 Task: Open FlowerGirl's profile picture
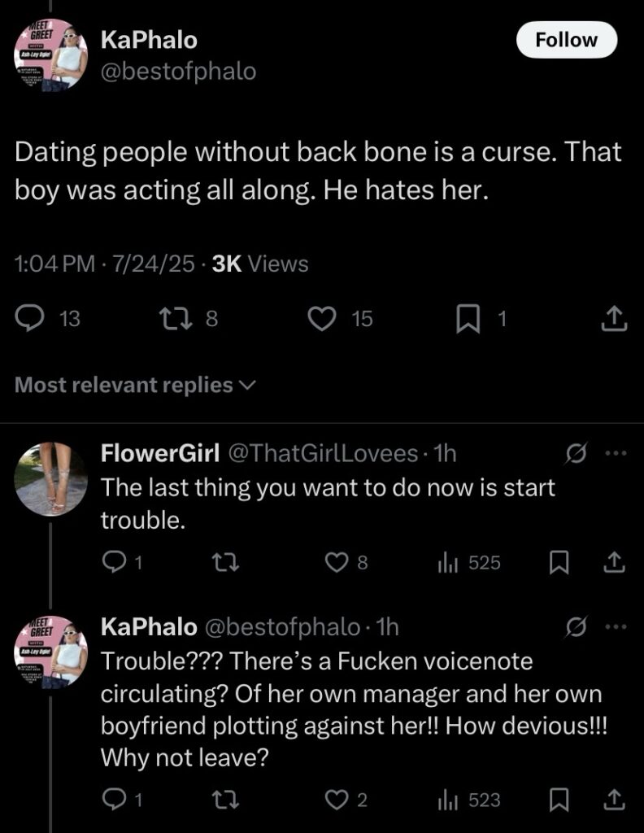(51, 478)
